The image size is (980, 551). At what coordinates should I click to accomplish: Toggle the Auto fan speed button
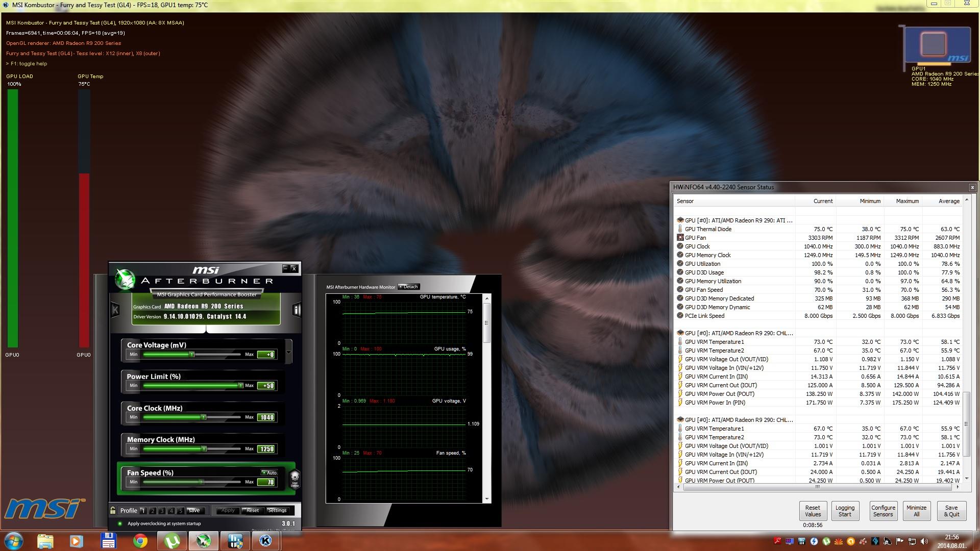click(269, 472)
